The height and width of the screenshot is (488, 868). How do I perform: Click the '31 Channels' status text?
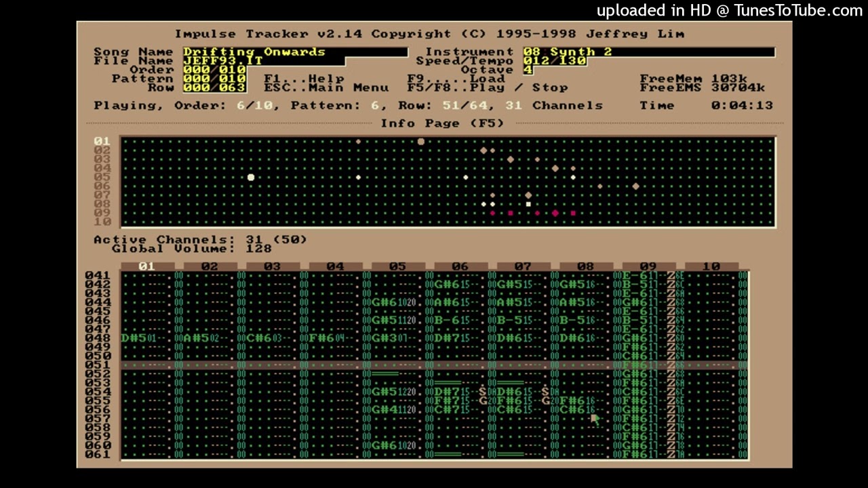coord(554,105)
